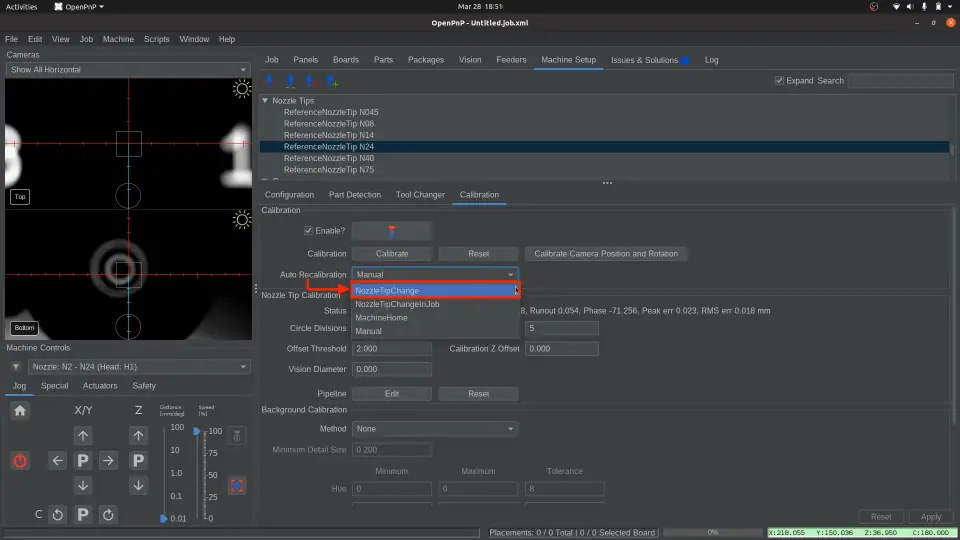Rotate C axis clockwise
The height and width of the screenshot is (540, 960).
108,514
